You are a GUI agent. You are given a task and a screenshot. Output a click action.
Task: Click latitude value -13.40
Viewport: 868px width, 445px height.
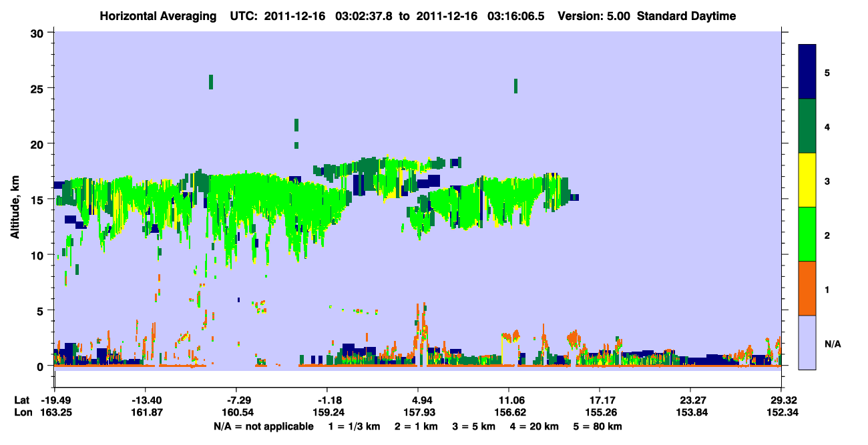tap(146, 400)
